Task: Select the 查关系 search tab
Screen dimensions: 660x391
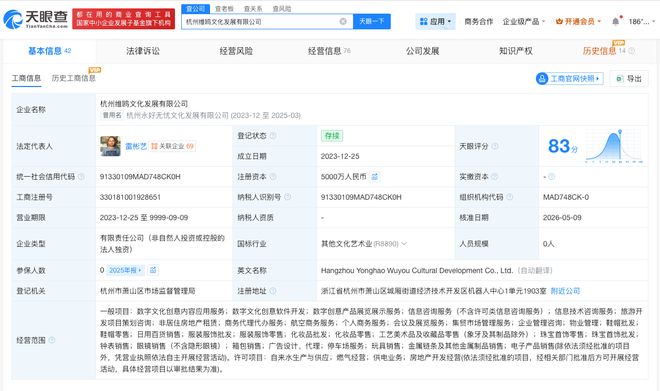Action: 253,8
